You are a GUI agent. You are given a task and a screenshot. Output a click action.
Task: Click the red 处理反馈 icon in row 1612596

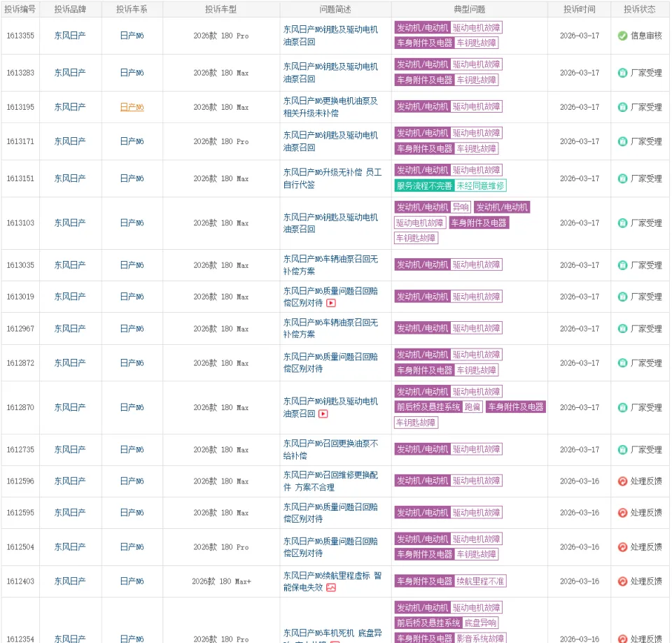pos(622,481)
